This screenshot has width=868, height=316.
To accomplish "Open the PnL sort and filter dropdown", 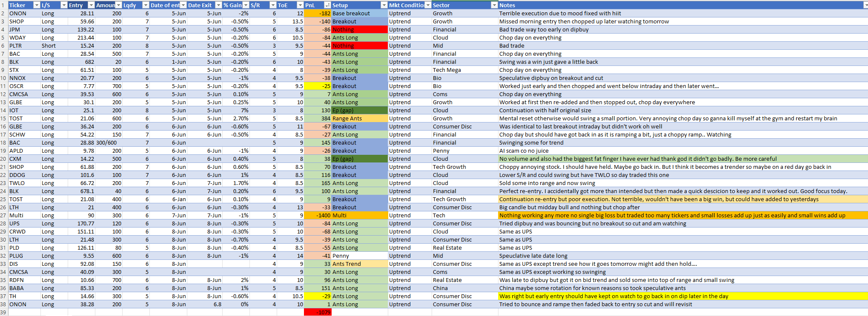I will [x=327, y=5].
